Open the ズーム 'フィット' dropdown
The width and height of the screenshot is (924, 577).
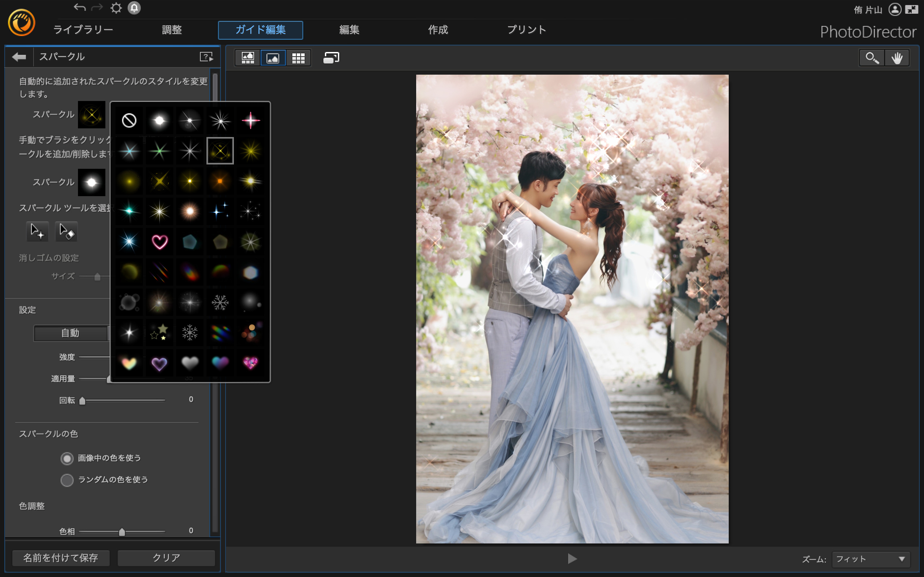pos(871,559)
